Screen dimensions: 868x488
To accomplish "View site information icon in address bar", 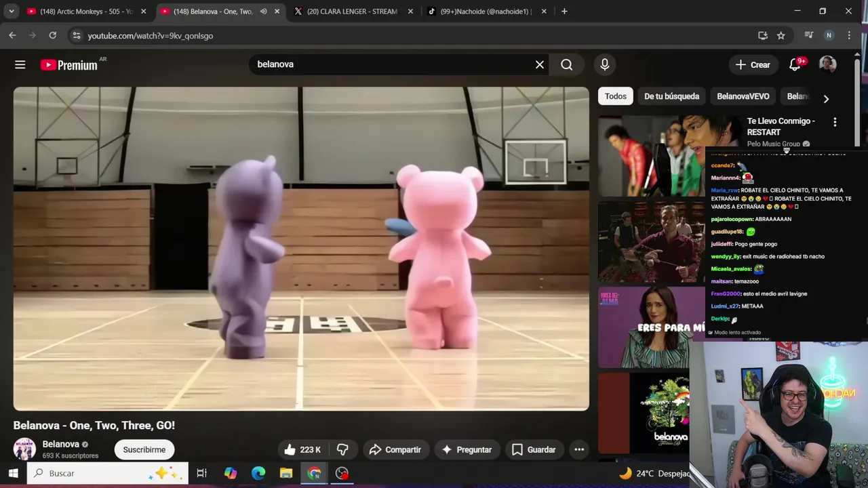I will point(76,35).
